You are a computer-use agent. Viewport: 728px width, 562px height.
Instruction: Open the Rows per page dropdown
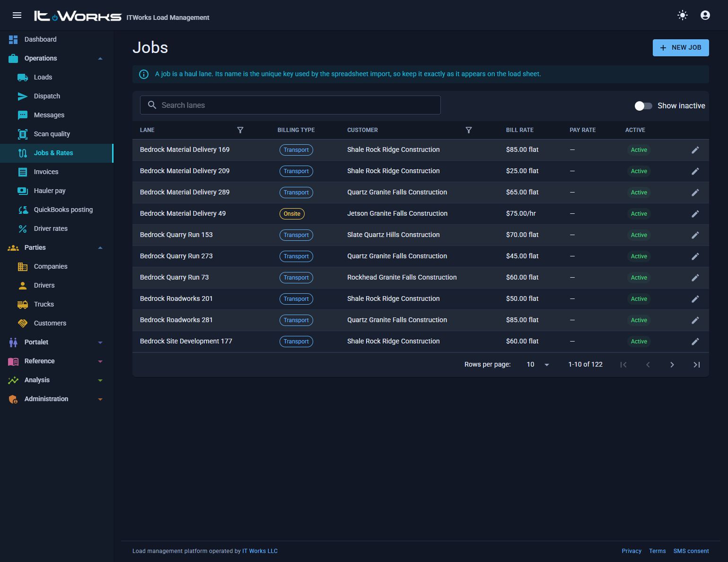point(538,365)
